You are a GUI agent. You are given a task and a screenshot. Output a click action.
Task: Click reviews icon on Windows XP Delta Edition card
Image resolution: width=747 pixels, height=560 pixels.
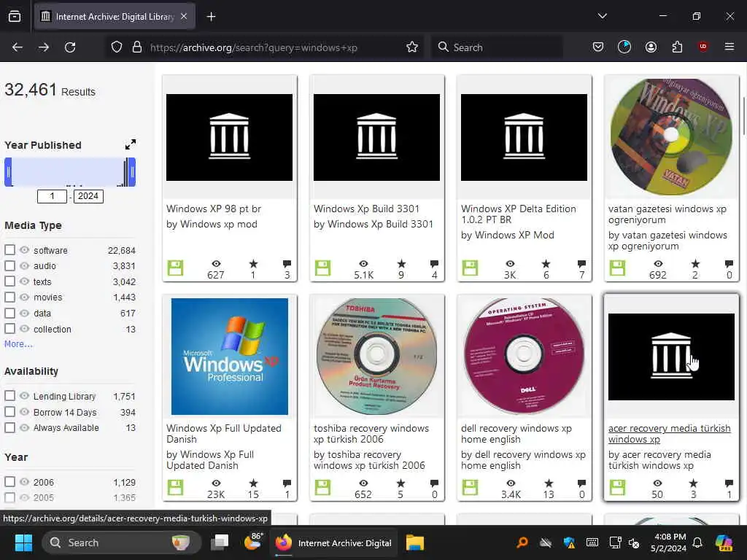tap(581, 264)
